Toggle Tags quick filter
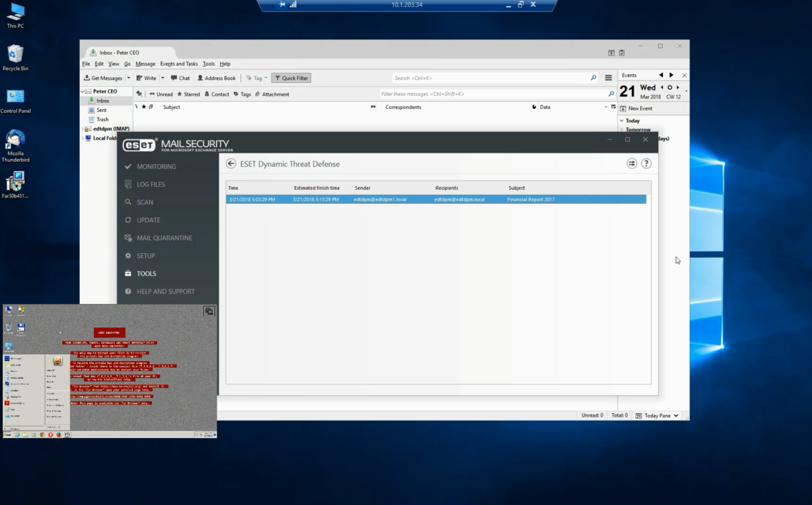This screenshot has height=505, width=812. coord(242,94)
